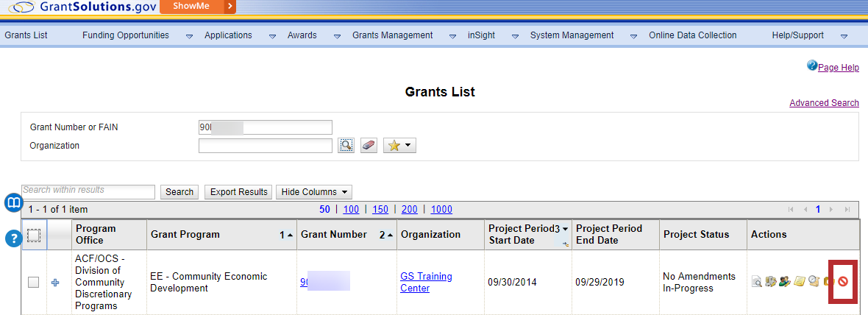This screenshot has height=315, width=868.
Task: Click the blue question mark help icon
Action: point(14,238)
